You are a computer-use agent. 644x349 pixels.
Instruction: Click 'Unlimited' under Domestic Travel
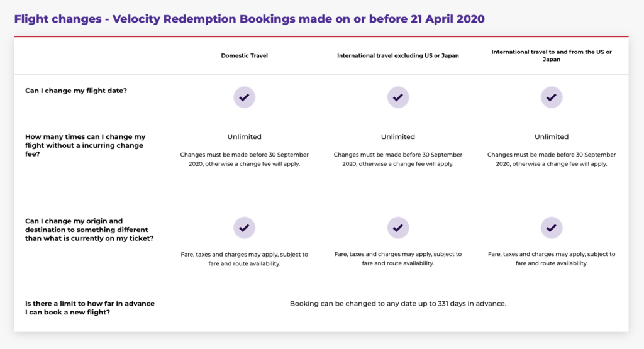(x=245, y=136)
